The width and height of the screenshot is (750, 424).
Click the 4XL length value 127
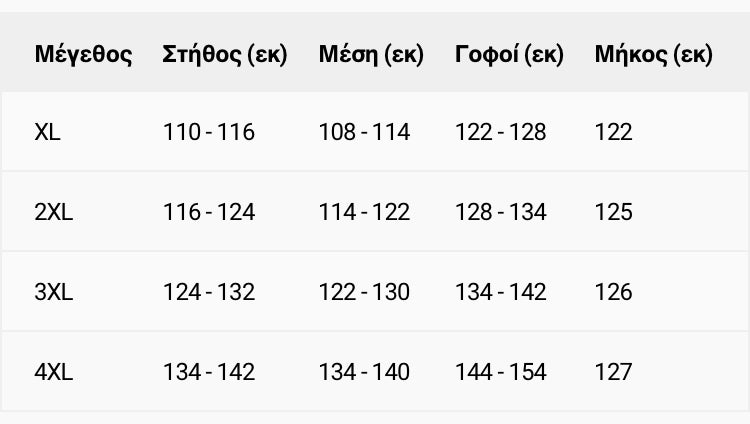613,372
